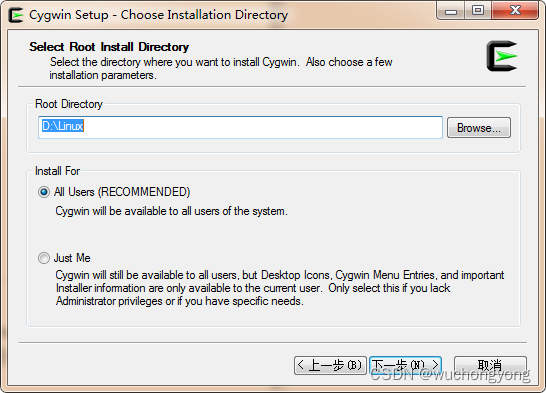Cancel setup with 取消 button
Viewport: 546px width, 393px height.
click(x=490, y=365)
